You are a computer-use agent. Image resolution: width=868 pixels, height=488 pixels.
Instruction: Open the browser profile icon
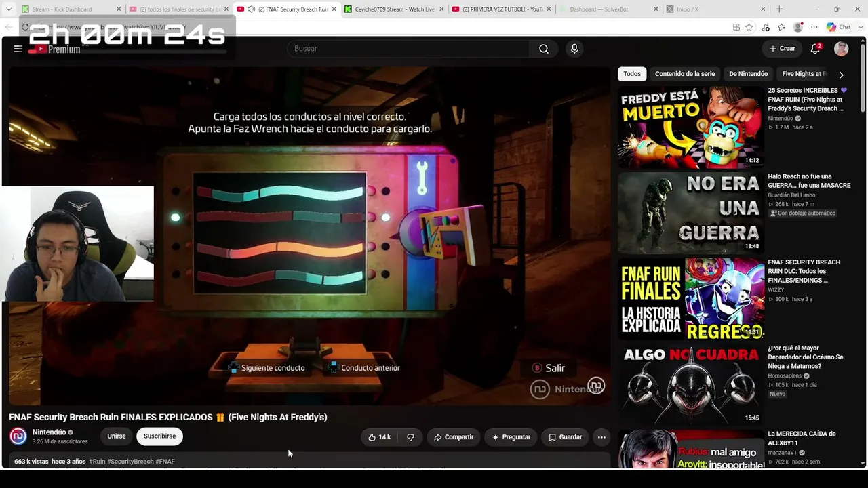(x=798, y=27)
